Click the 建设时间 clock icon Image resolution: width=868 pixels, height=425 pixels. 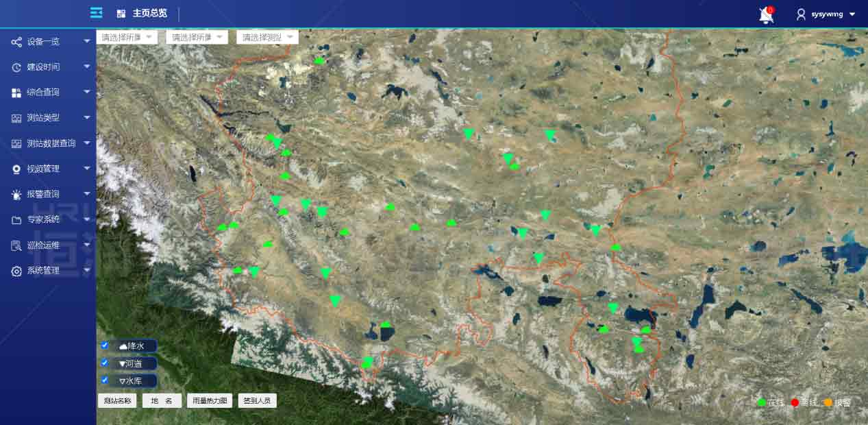click(16, 67)
